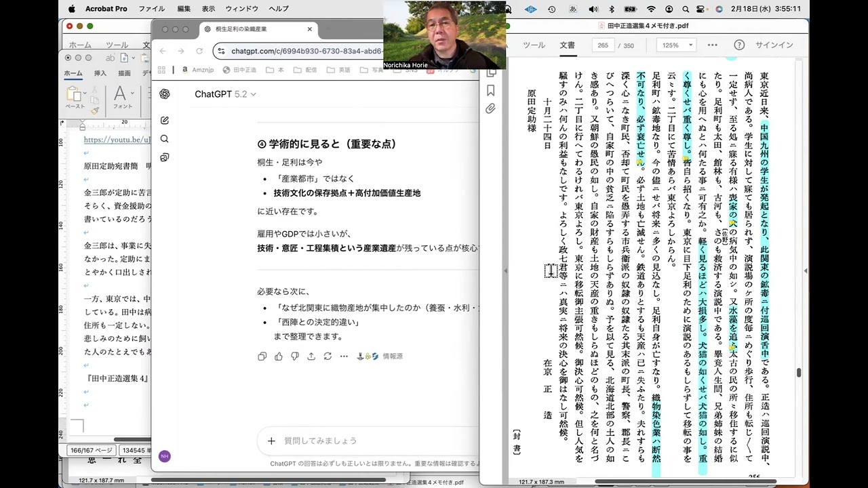Open Acrobat more tools ellipsis
The width and height of the screenshot is (868, 488).
pos(712,45)
